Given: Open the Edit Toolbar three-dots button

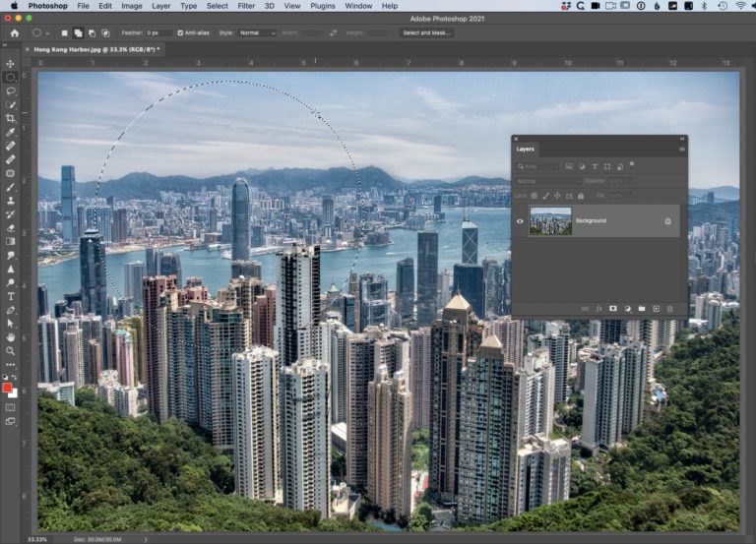Looking at the screenshot, I should pyautogui.click(x=10, y=365).
